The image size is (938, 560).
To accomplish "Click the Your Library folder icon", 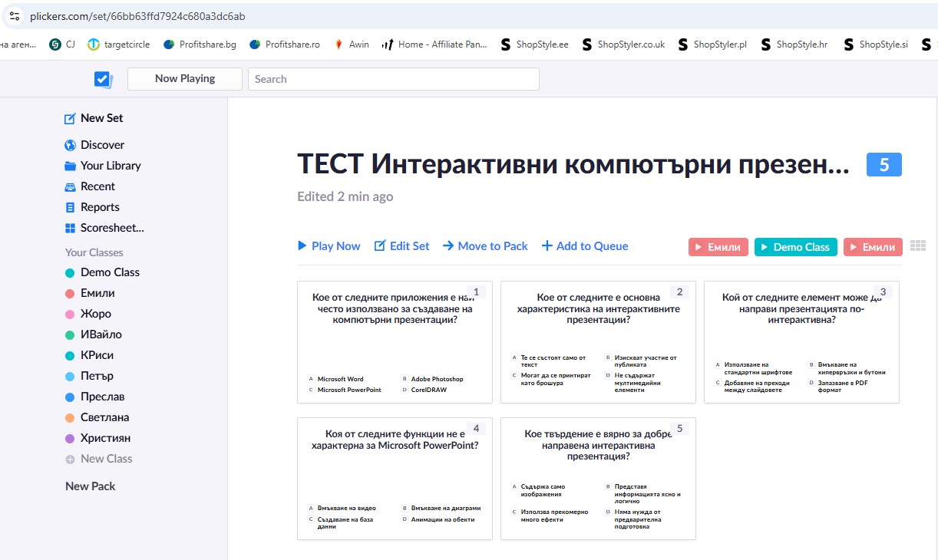I will point(70,166).
